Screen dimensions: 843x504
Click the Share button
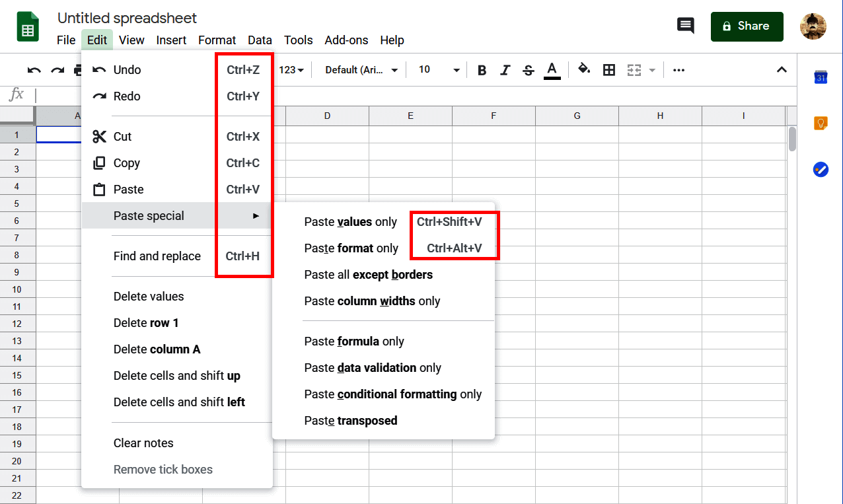747,26
